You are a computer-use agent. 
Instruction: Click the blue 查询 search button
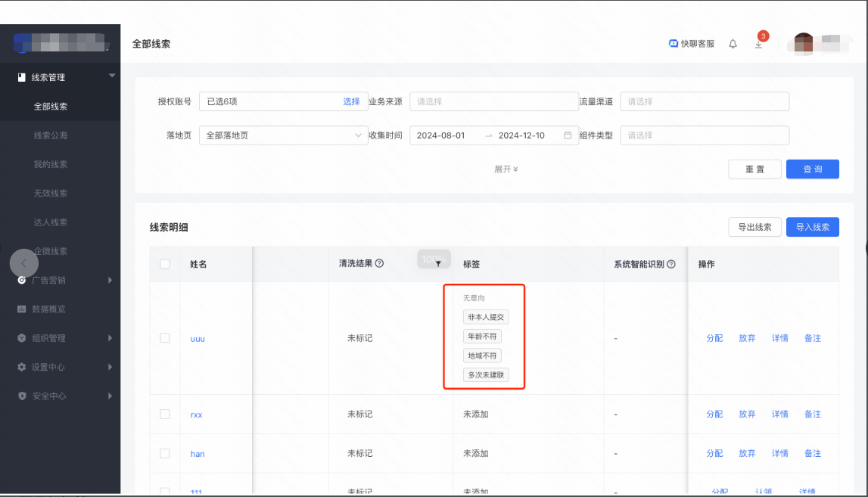[812, 169]
